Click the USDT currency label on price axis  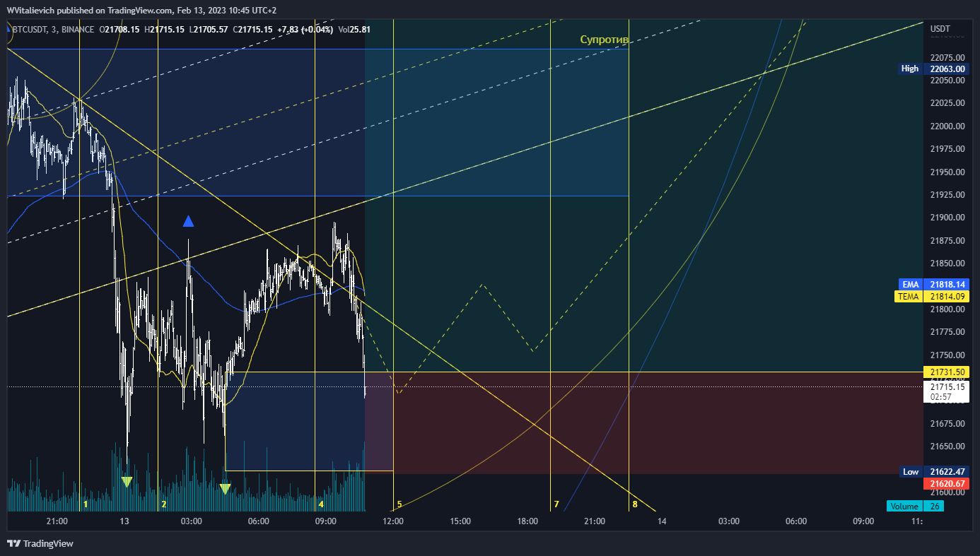940,29
